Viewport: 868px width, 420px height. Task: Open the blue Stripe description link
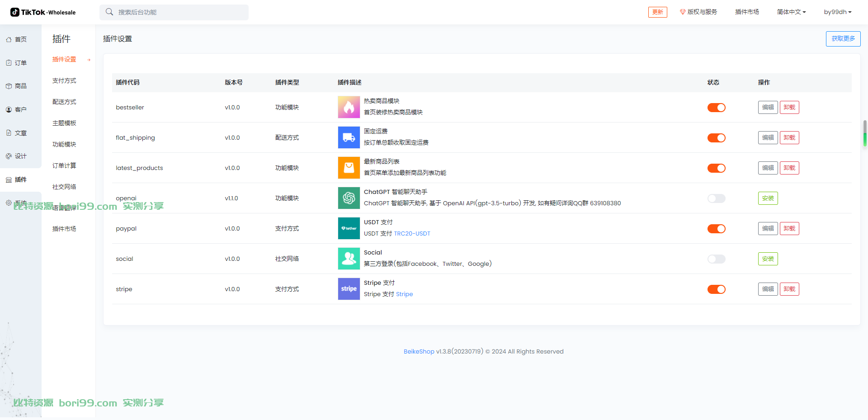[x=404, y=294]
